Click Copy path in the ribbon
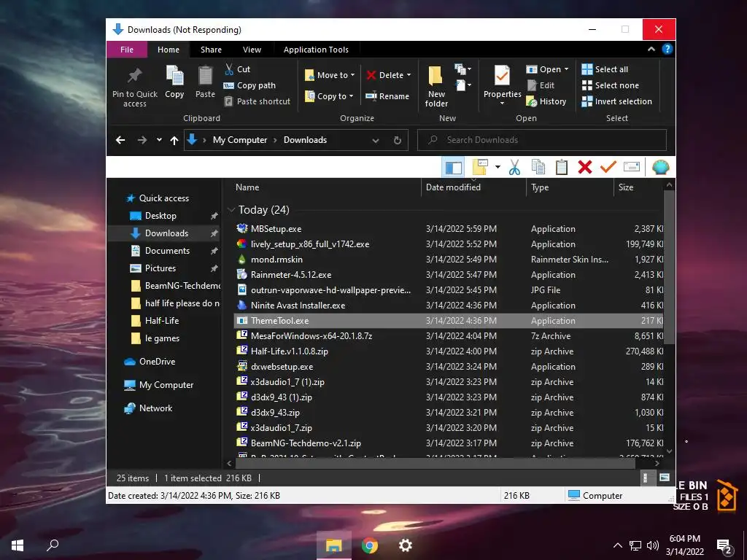The height and width of the screenshot is (560, 747). 249,85
